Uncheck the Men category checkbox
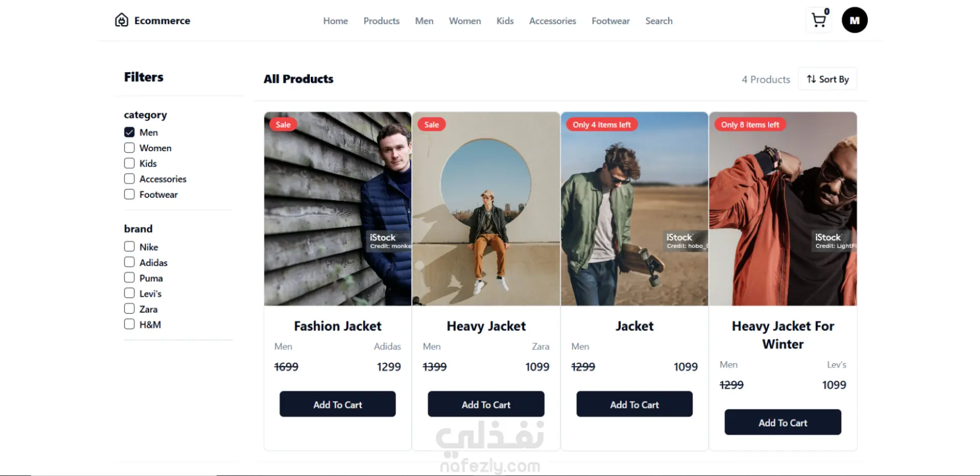Image resolution: width=980 pixels, height=476 pixels. [129, 132]
